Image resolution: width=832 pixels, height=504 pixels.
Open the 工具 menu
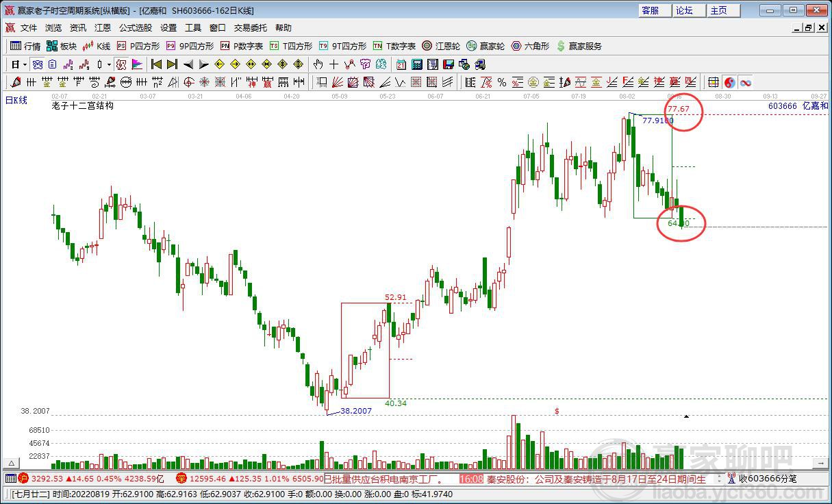(193, 28)
